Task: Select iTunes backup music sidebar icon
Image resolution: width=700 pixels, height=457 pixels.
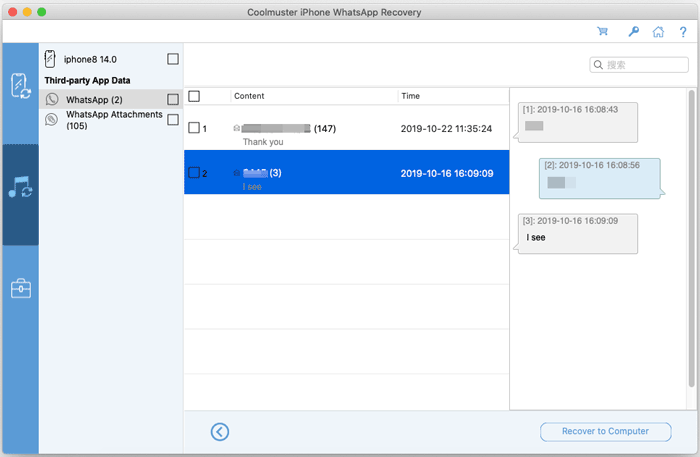Action: pos(21,187)
